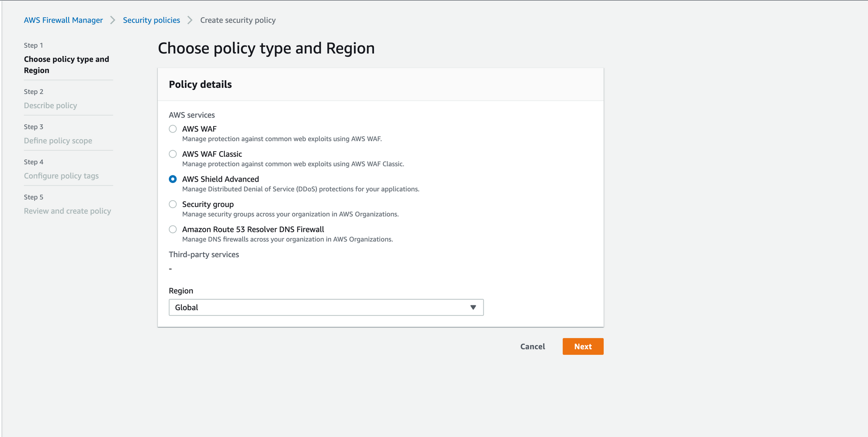Click the Create security policy breadcrumb text
This screenshot has height=437, width=868.
click(238, 20)
